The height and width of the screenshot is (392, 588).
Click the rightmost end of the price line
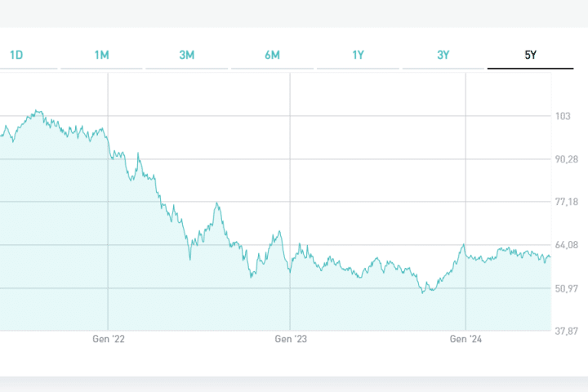coord(550,258)
